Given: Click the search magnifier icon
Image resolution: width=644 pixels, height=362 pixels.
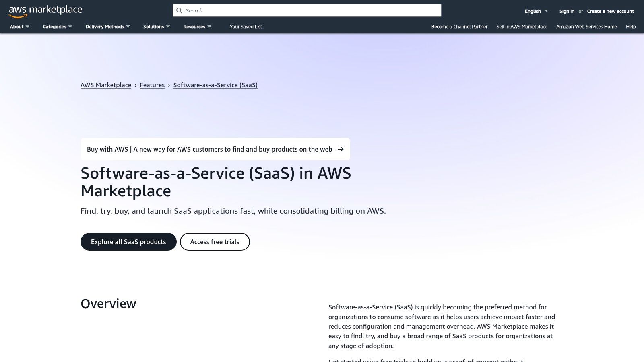Looking at the screenshot, I should (x=179, y=10).
